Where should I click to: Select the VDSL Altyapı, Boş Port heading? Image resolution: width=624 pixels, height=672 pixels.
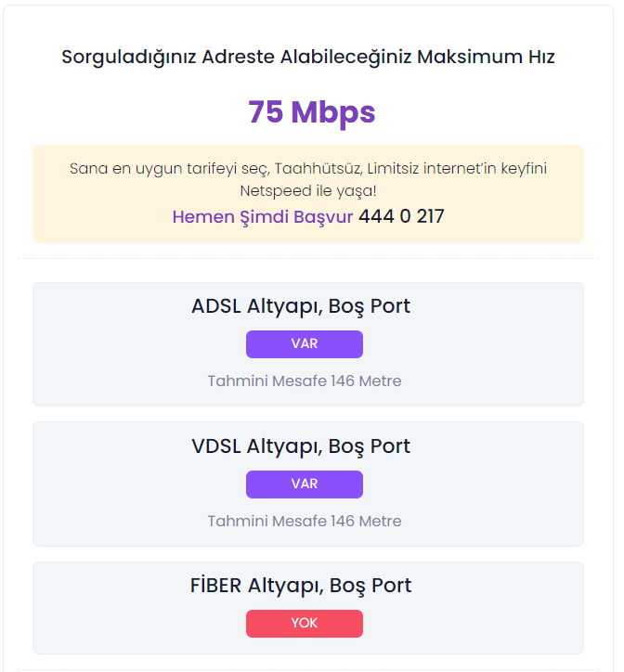tap(301, 446)
